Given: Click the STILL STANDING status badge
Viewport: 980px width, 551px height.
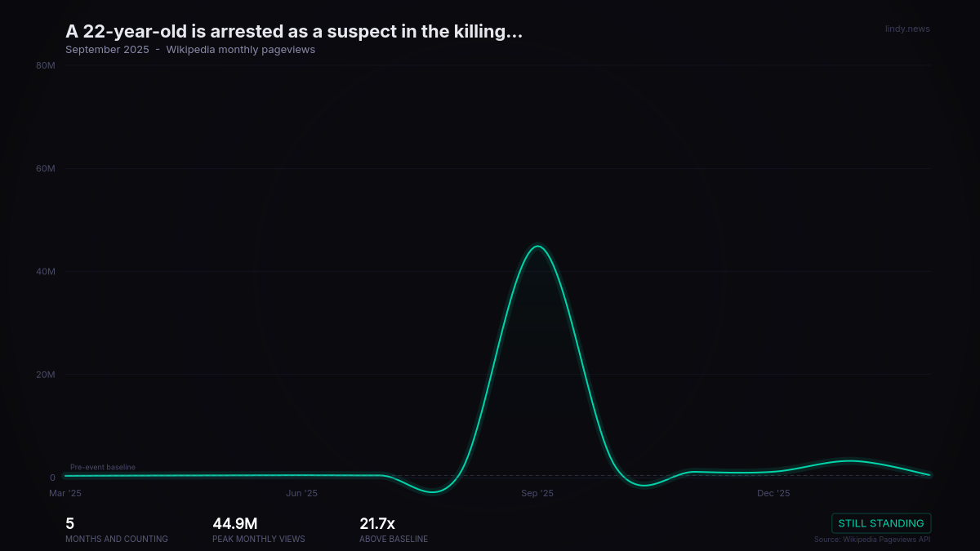Looking at the screenshot, I should click(881, 523).
